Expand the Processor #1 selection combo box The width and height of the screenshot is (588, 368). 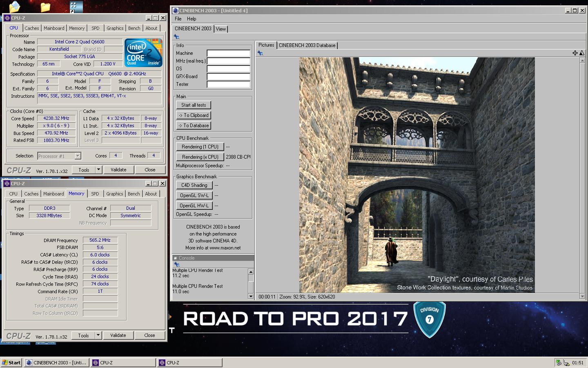tap(78, 156)
